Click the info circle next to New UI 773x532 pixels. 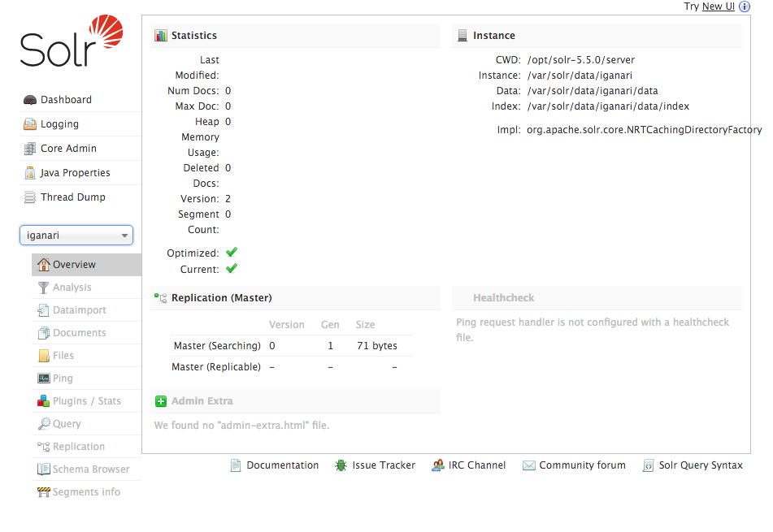(x=745, y=6)
